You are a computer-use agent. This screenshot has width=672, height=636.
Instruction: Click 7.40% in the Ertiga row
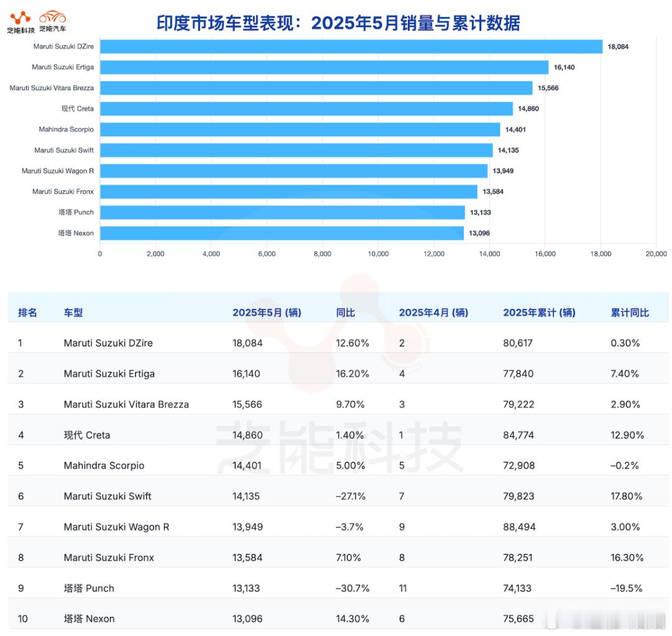click(625, 374)
